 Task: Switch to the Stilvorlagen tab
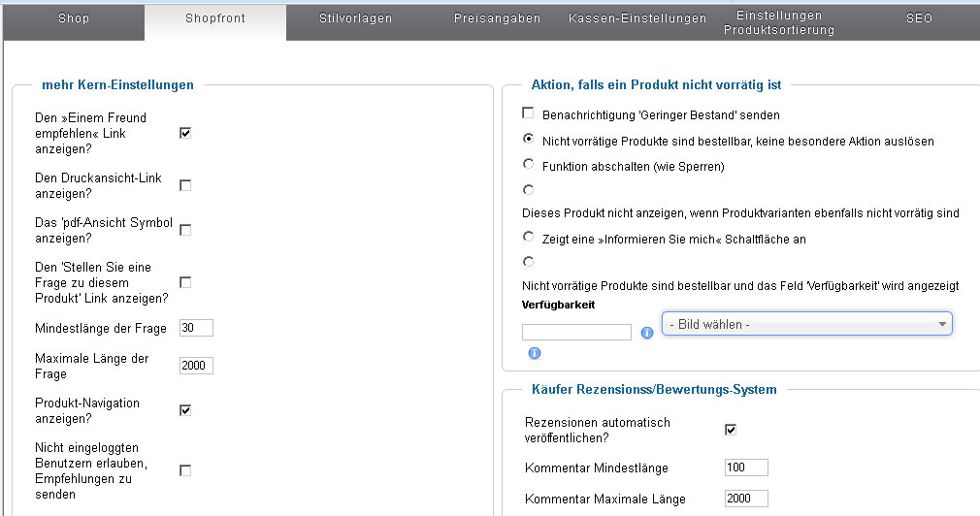click(x=357, y=18)
